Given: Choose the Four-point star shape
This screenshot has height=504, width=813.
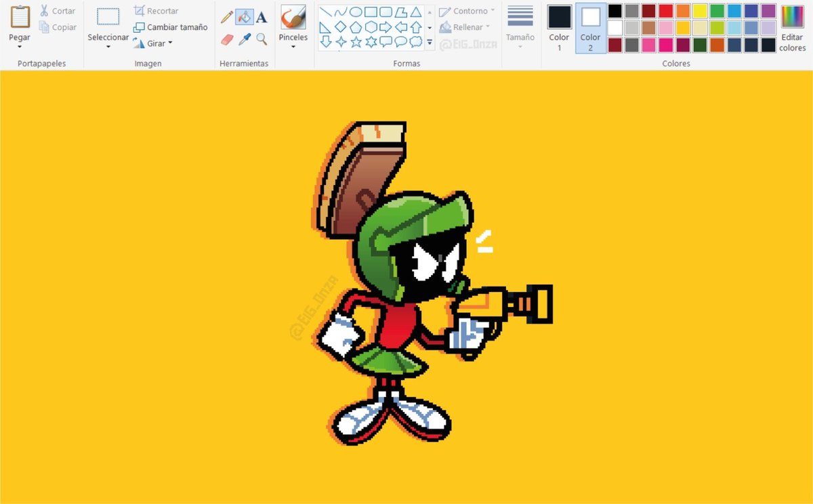Looking at the screenshot, I should click(341, 42).
